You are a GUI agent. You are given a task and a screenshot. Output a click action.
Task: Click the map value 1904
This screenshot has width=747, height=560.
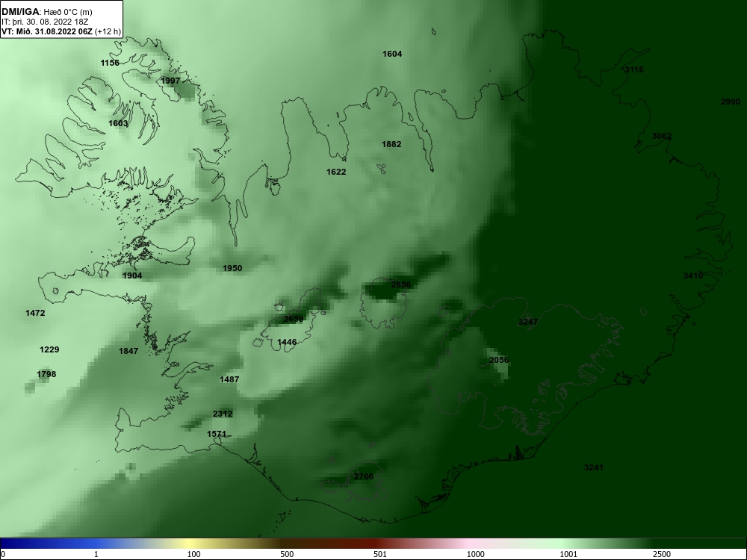132,276
